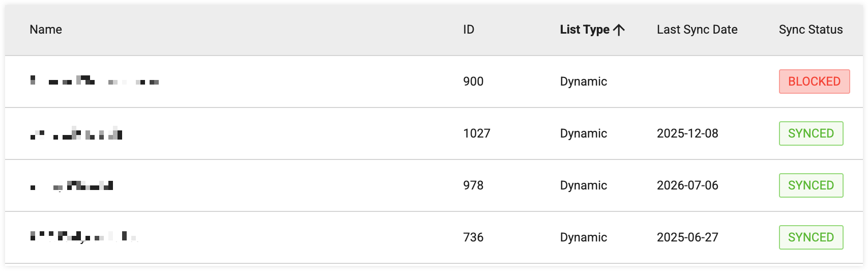Sort table by Name column

pyautogui.click(x=46, y=30)
